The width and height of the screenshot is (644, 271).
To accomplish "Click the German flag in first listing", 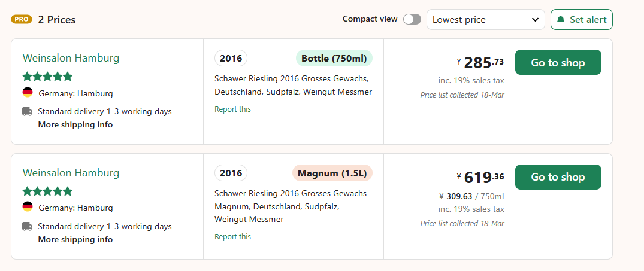I will pyautogui.click(x=28, y=92).
